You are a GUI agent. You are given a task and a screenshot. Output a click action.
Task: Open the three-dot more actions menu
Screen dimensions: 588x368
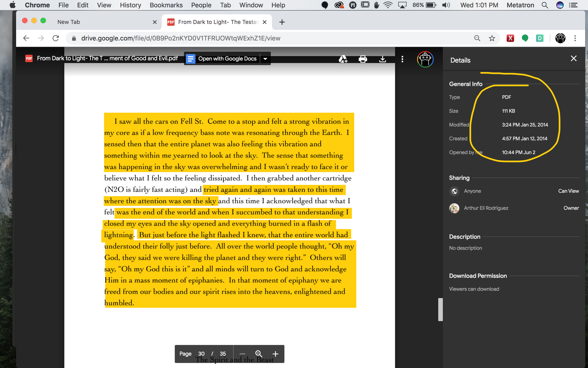point(402,59)
